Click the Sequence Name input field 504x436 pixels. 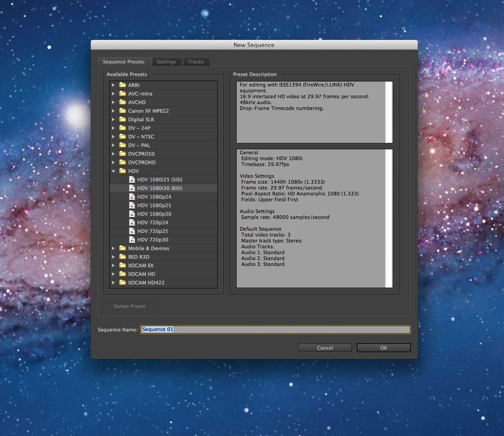pos(275,329)
